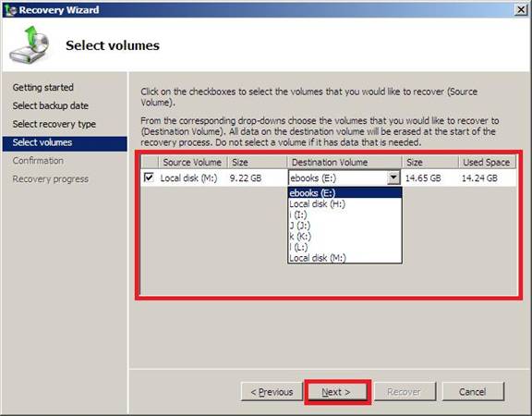Click the 14.65 GB destination size value

(423, 177)
